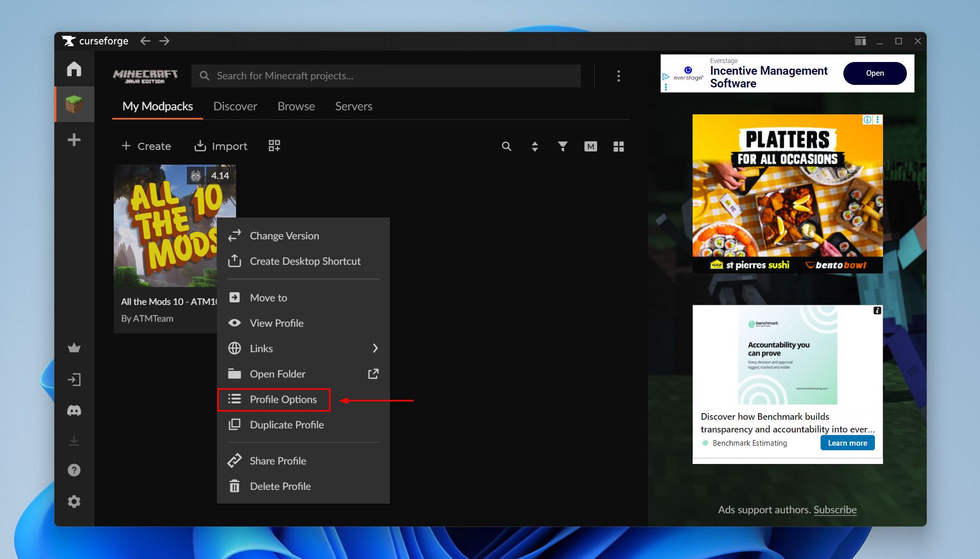980x559 pixels.
Task: Click the Open Folder external link icon
Action: click(x=373, y=374)
